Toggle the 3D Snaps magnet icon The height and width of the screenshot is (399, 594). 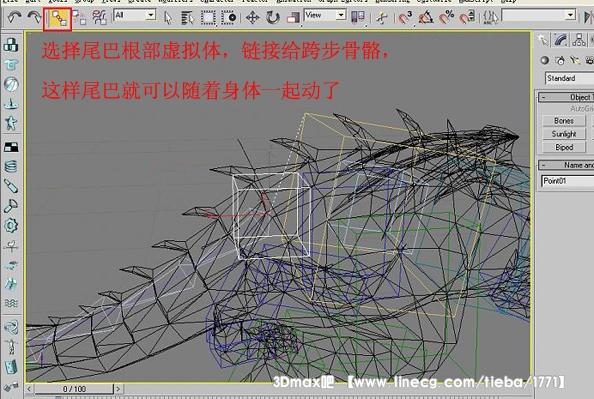coord(405,17)
